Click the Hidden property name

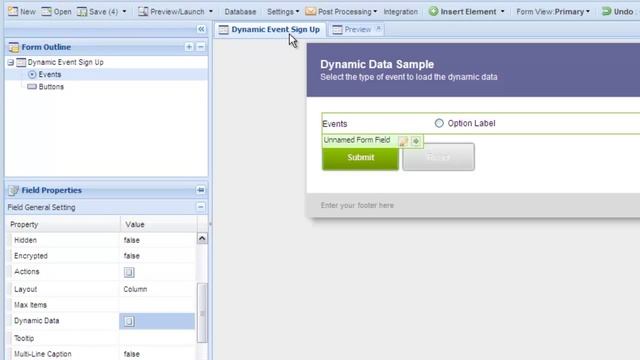(x=25, y=240)
